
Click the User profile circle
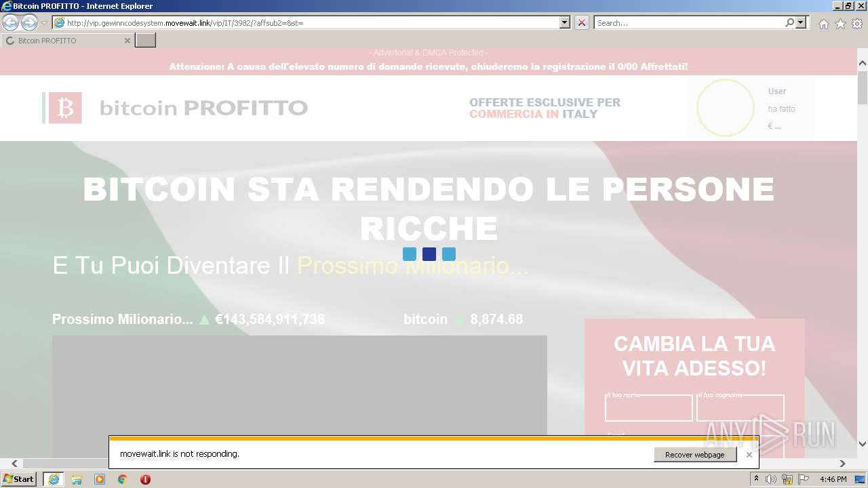click(x=726, y=108)
